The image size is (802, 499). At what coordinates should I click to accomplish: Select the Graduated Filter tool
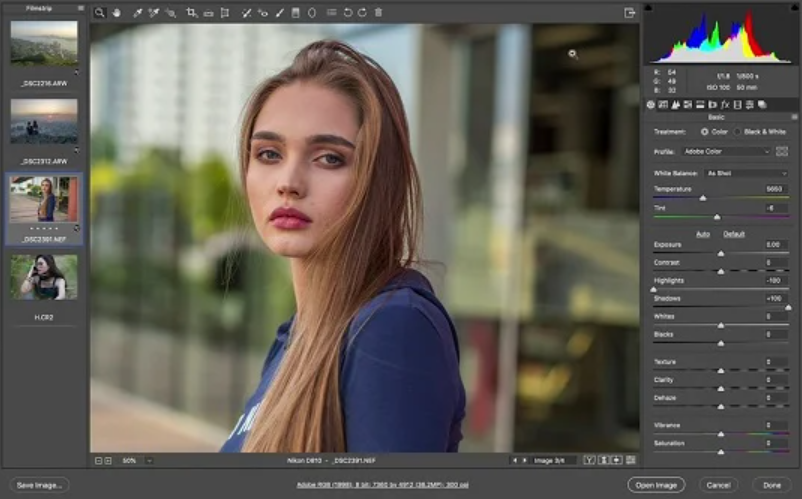click(296, 13)
